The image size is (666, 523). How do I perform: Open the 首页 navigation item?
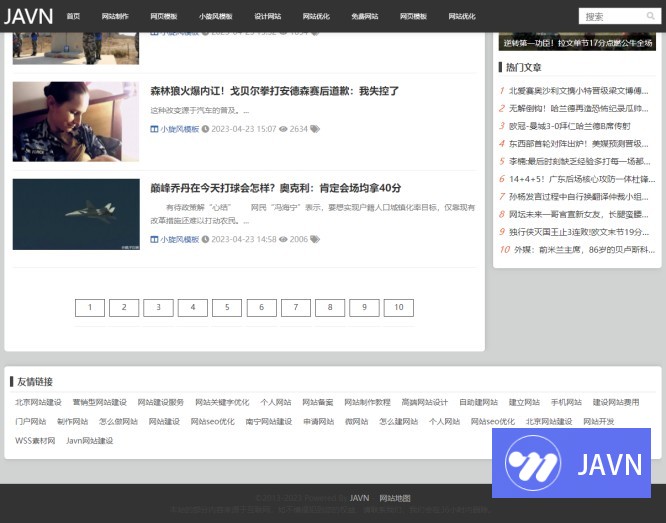click(x=73, y=16)
